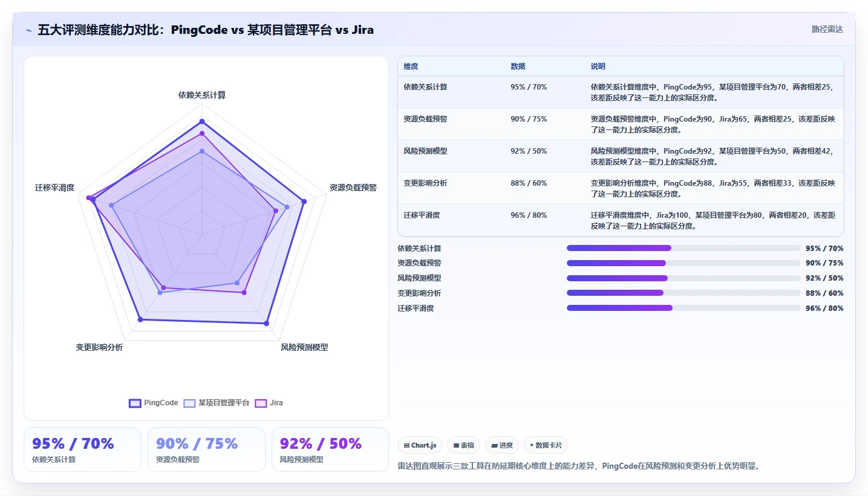Click the 迁移平滑度 radar axis label
The width and height of the screenshot is (868, 496).
55,188
